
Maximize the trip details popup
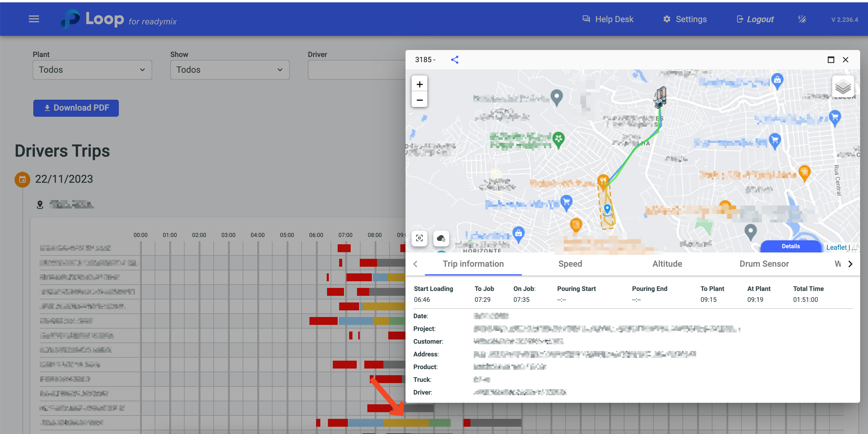tap(831, 60)
